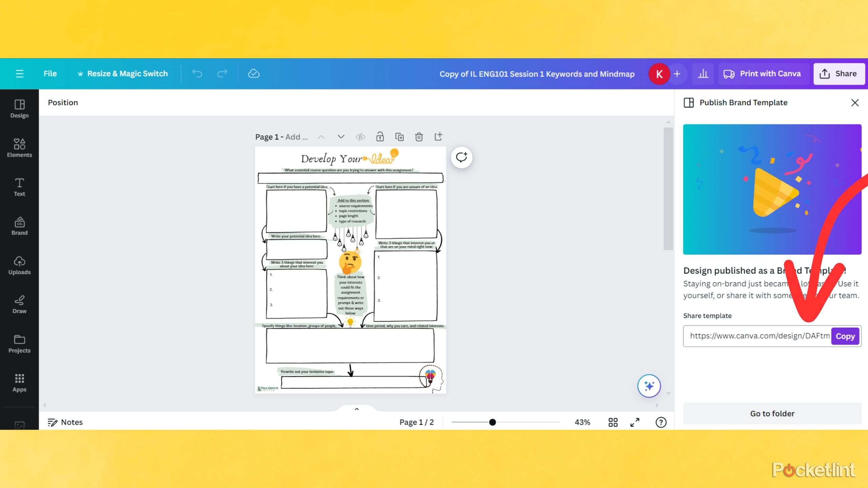The width and height of the screenshot is (868, 488).
Task: Move page up with chevron
Action: (x=321, y=137)
